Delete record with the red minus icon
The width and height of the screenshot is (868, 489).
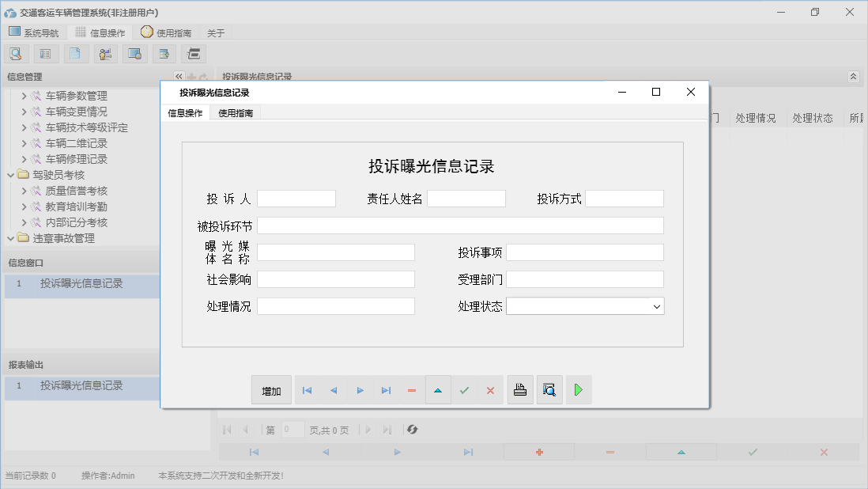412,389
